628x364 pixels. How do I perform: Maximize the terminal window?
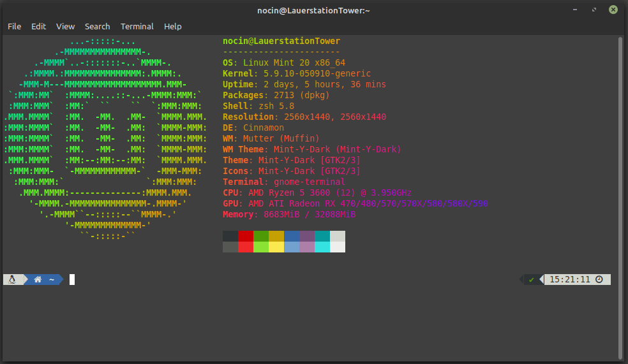[x=594, y=10]
